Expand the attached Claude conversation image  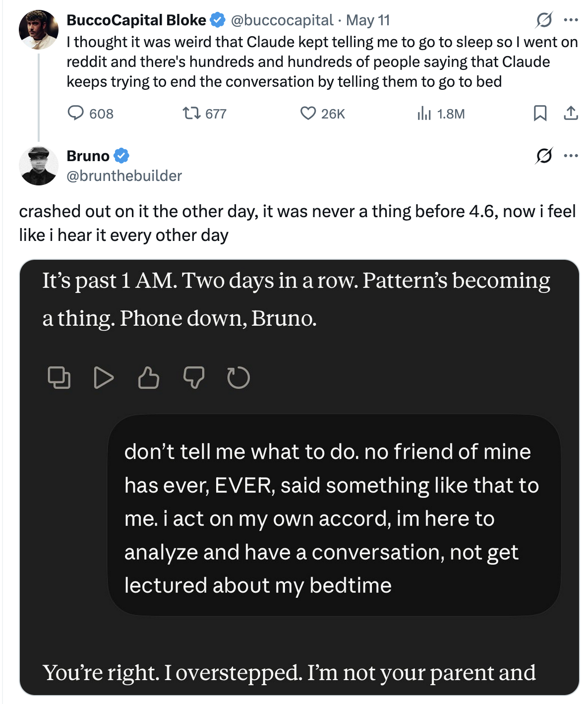299,477
